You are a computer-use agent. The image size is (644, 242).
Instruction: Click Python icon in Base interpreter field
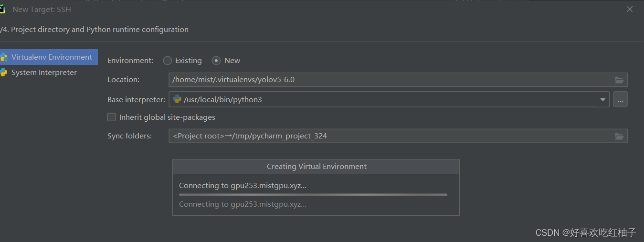[x=177, y=99]
